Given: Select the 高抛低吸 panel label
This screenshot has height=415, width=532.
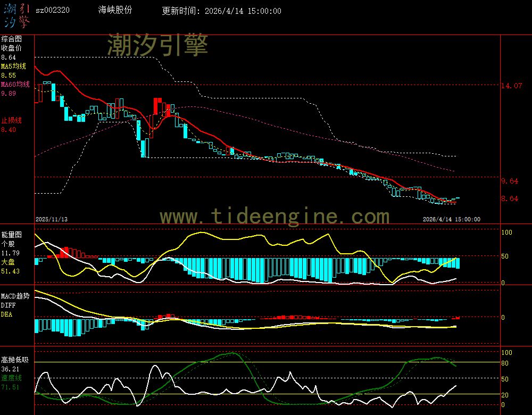Looking at the screenshot, I should pyautogui.click(x=15, y=360).
